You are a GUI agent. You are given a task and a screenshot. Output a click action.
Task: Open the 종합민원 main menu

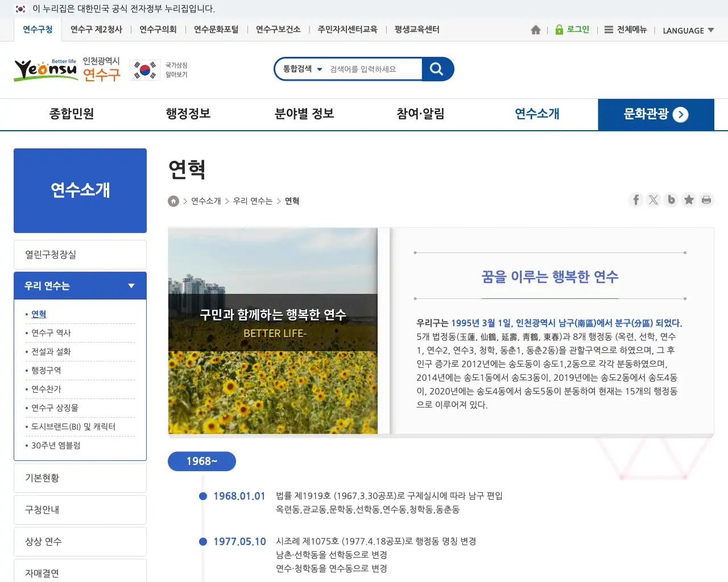pos(72,114)
